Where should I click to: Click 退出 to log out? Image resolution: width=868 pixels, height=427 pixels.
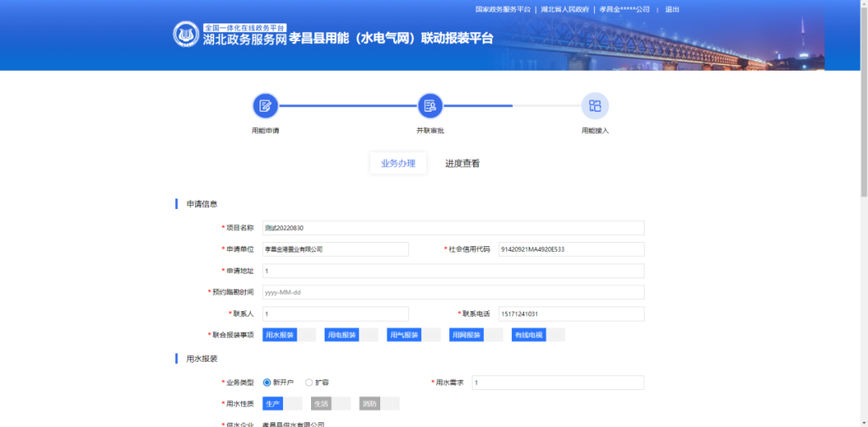(672, 10)
